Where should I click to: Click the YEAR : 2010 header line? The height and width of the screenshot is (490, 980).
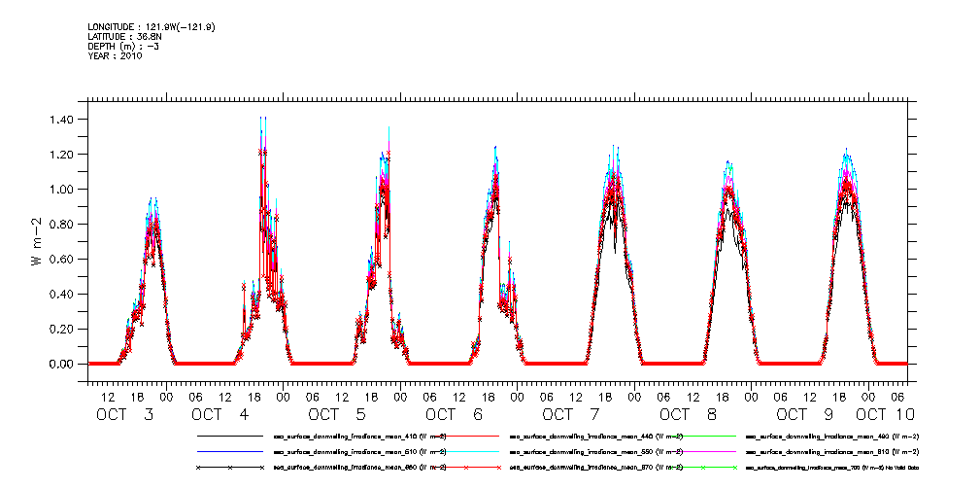click(x=115, y=55)
